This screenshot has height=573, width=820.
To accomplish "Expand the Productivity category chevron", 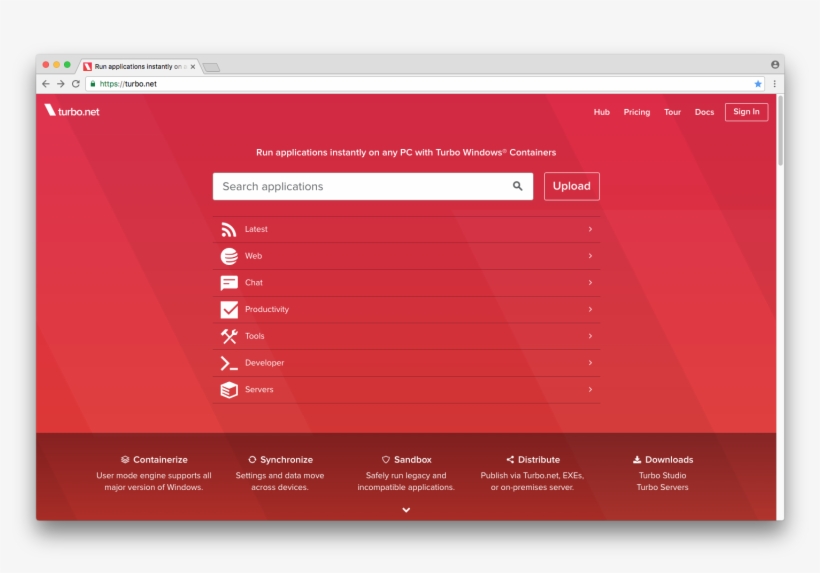I will (590, 310).
